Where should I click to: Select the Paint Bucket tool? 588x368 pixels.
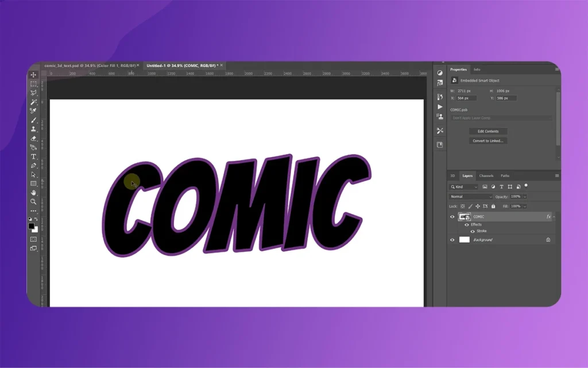pos(33,147)
